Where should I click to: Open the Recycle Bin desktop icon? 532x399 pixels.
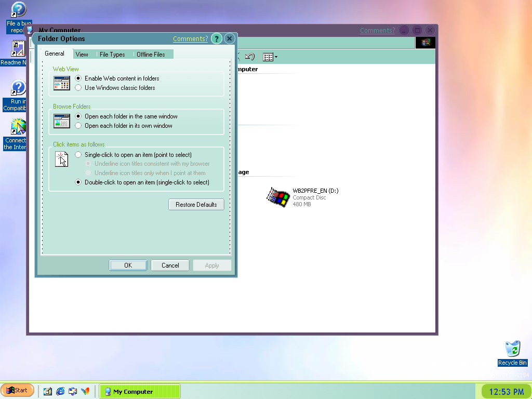[512, 353]
